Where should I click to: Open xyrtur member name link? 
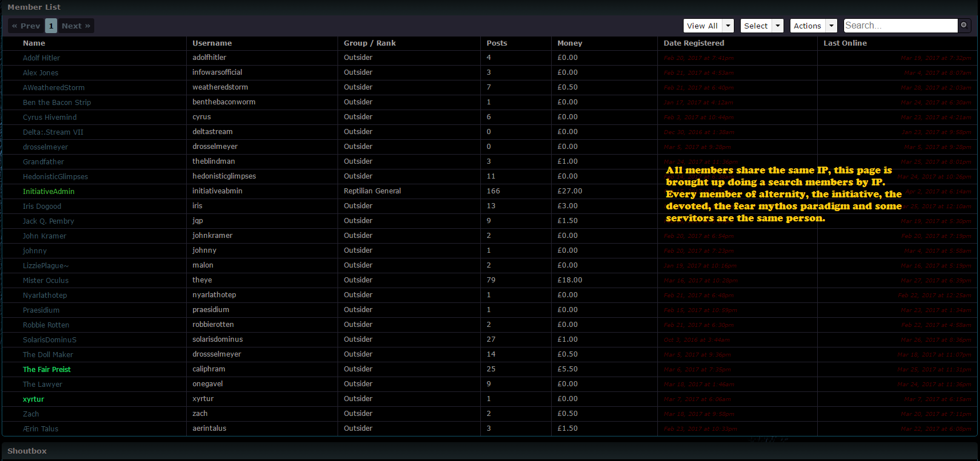(x=34, y=399)
